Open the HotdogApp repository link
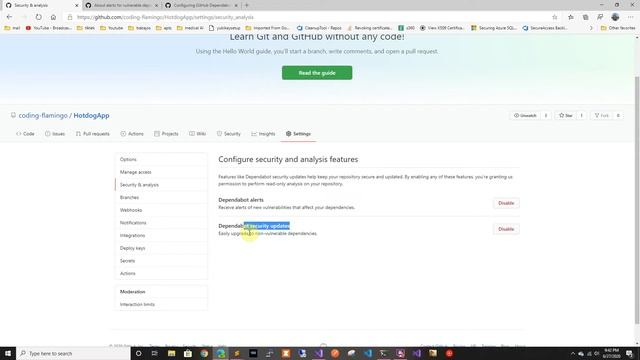 click(x=91, y=116)
